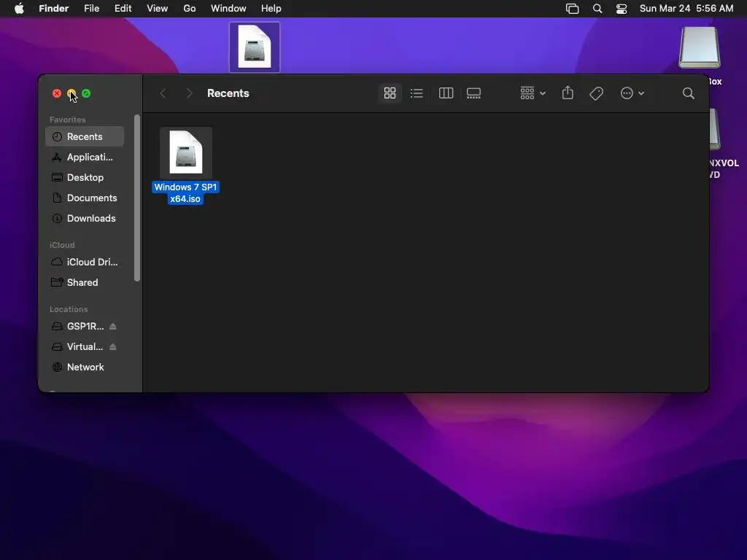747x560 pixels.
Task: Open Spotlight search in menu bar
Action: point(597,9)
